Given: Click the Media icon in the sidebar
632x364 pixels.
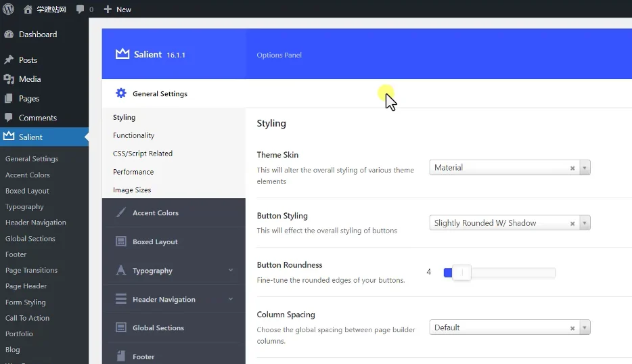Looking at the screenshot, I should click(9, 79).
